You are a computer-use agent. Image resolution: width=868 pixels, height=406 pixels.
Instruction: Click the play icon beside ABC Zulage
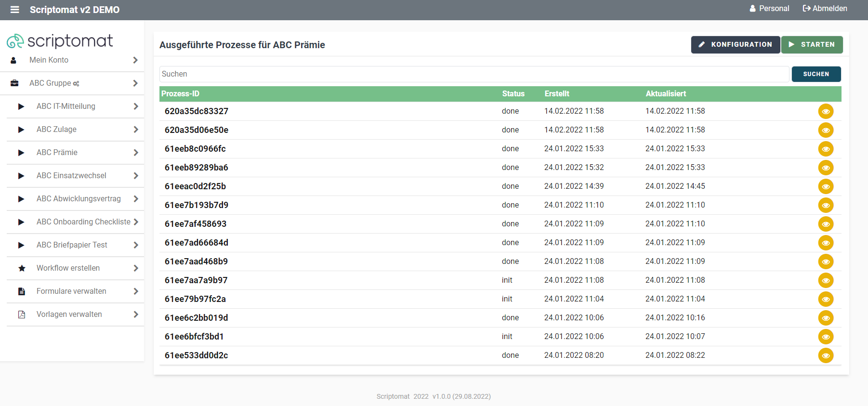(x=21, y=130)
